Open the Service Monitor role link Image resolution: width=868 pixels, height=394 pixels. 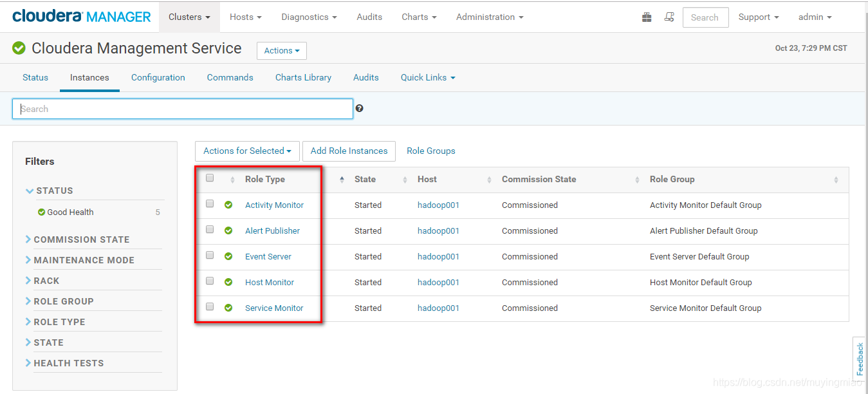click(x=274, y=308)
